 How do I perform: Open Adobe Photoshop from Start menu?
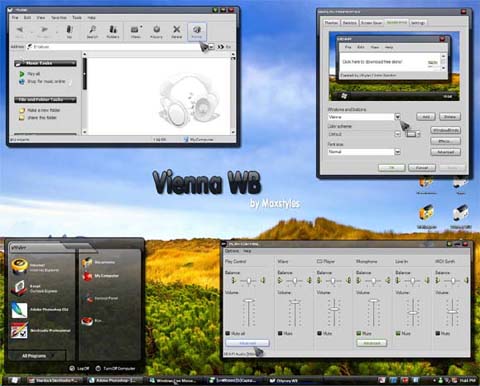(40, 310)
